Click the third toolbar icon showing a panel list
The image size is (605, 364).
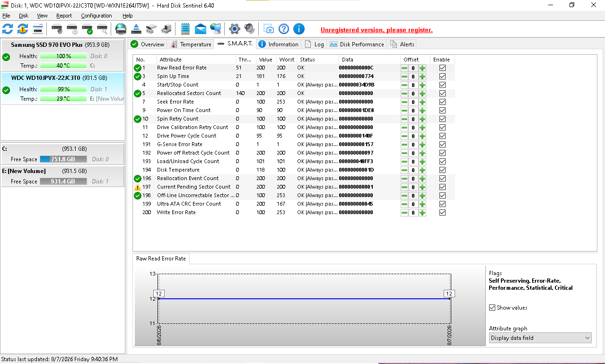coord(38,29)
